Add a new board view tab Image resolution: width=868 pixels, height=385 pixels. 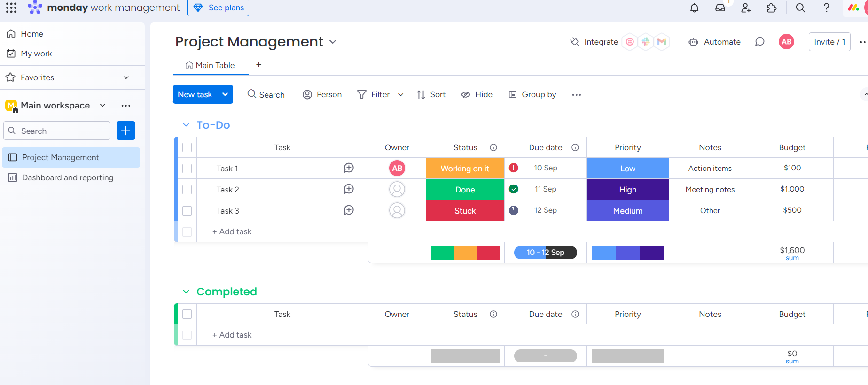pos(258,65)
